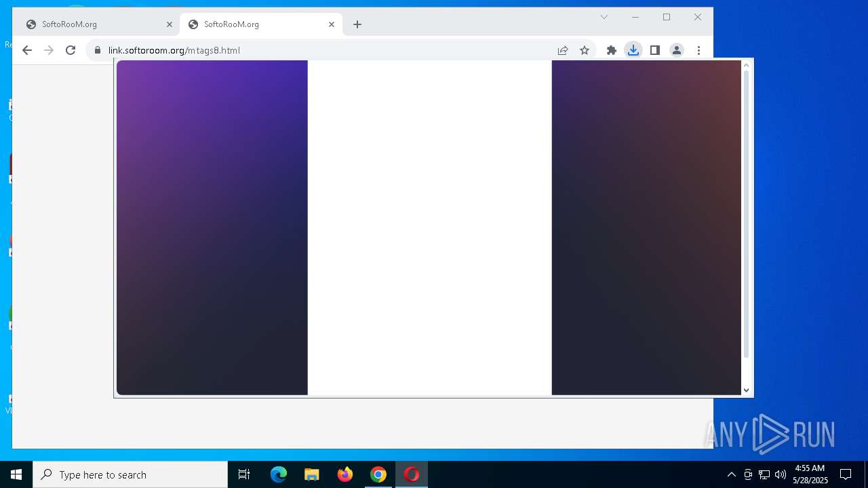Click scrollbar down arrow in popup

(x=747, y=390)
